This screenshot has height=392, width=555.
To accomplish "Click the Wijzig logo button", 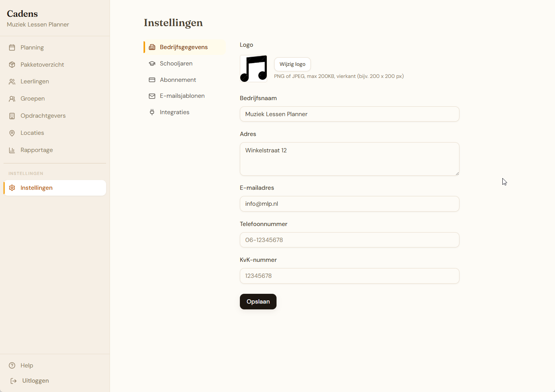I will pyautogui.click(x=293, y=64).
